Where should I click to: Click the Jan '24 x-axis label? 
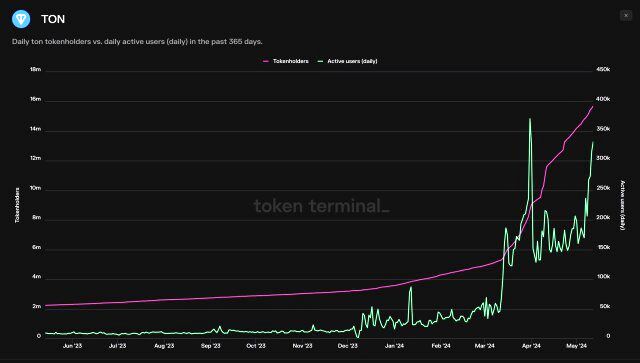394,346
